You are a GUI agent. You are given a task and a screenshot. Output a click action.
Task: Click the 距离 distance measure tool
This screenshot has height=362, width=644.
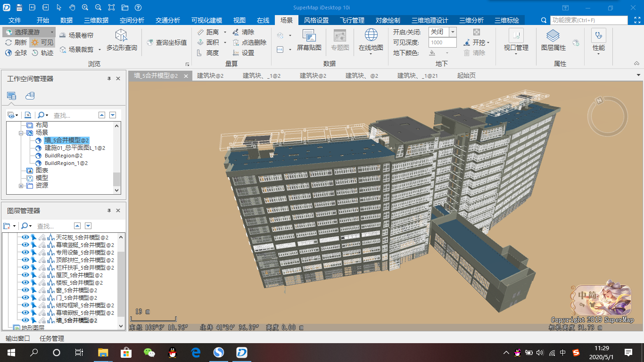[x=208, y=32]
